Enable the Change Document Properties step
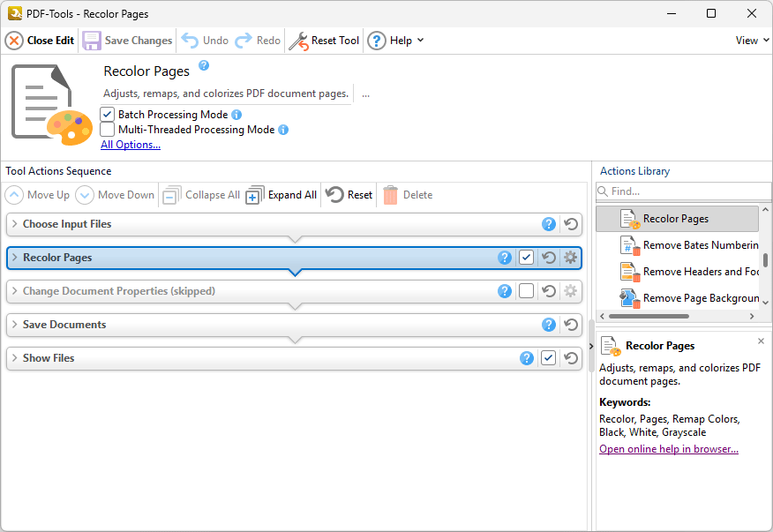The height and width of the screenshot is (532, 773). (527, 291)
